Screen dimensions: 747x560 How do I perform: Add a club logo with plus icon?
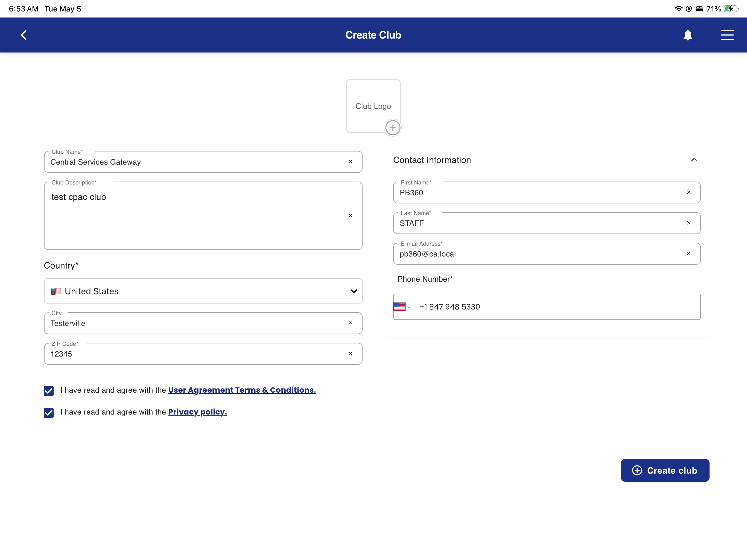point(392,128)
